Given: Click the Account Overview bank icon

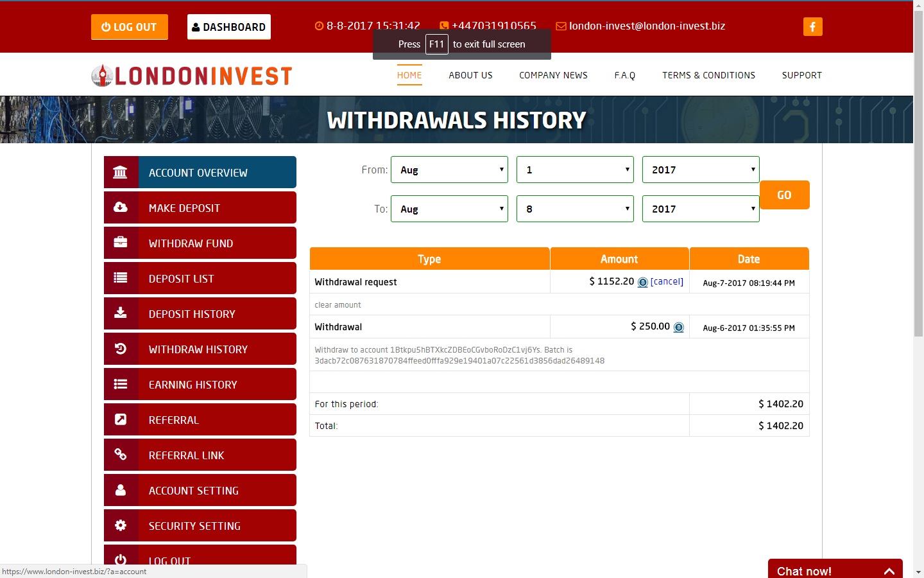Looking at the screenshot, I should tap(120, 172).
